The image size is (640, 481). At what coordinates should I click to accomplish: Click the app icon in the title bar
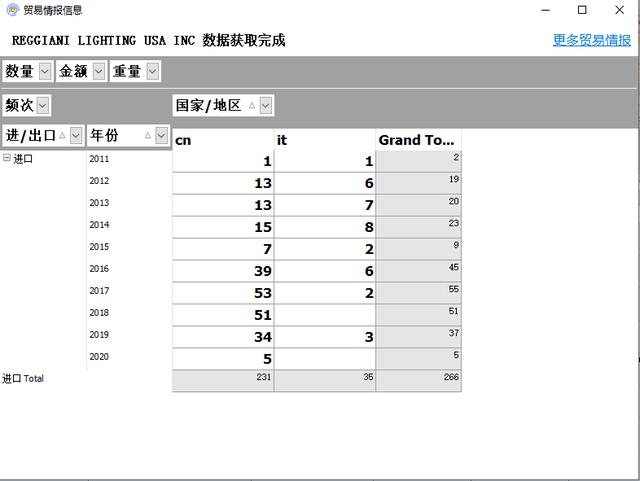click(x=13, y=9)
